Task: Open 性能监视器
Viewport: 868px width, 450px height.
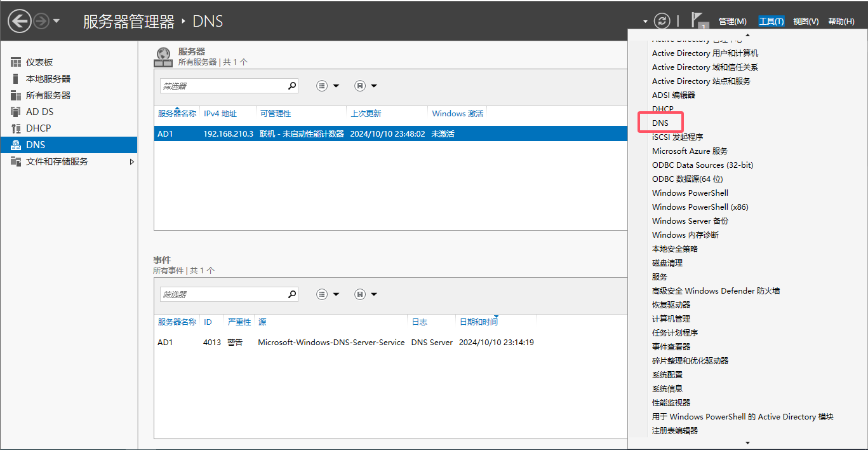Action: [671, 403]
